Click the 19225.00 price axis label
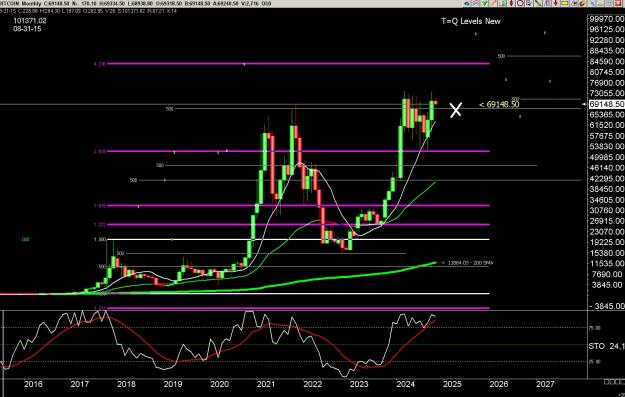625x397 pixels. pyautogui.click(x=607, y=242)
